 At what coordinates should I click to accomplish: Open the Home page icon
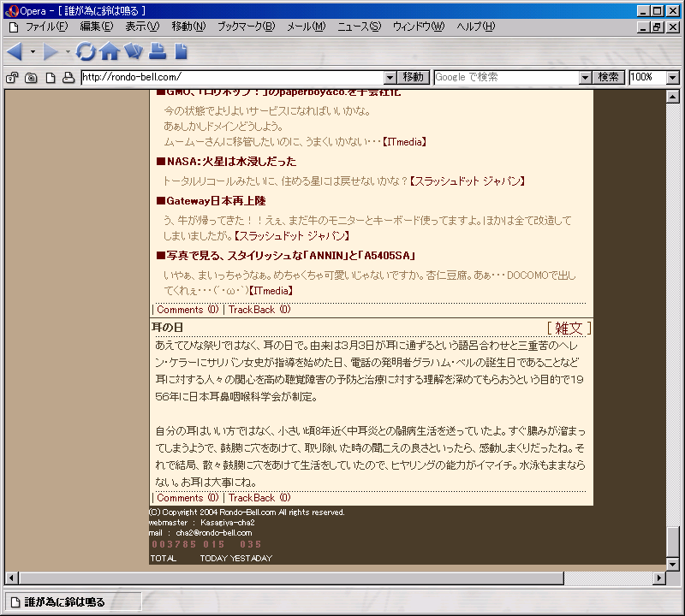(x=110, y=51)
